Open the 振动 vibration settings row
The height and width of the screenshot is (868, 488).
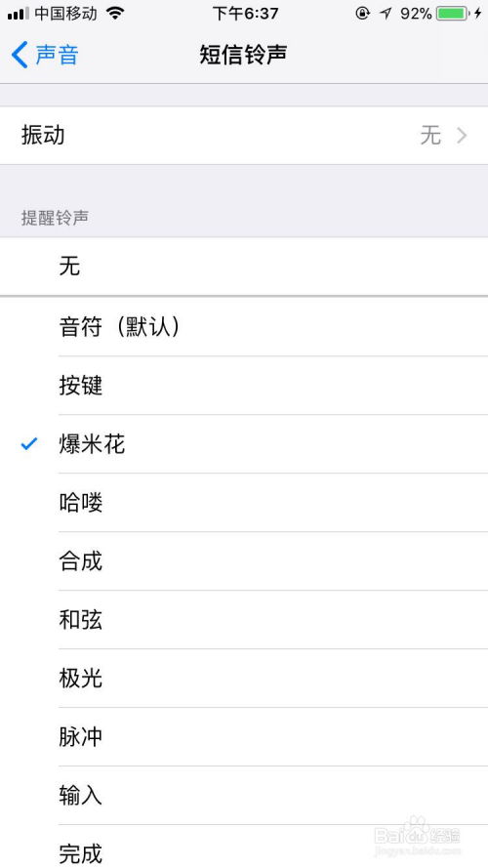(x=244, y=135)
